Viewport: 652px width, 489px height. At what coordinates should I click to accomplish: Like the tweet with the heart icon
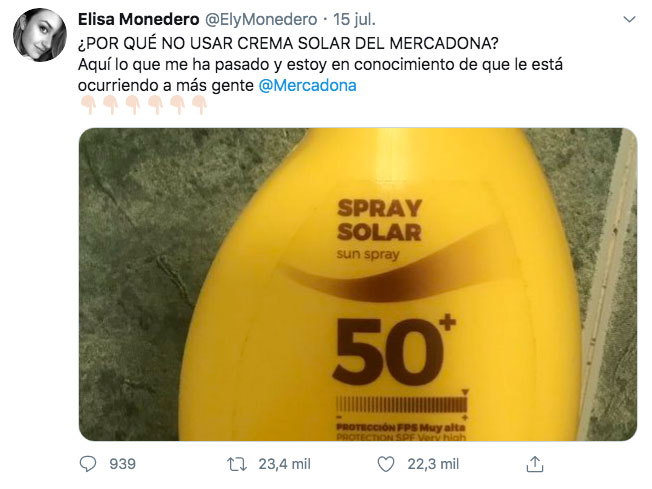[x=385, y=464]
